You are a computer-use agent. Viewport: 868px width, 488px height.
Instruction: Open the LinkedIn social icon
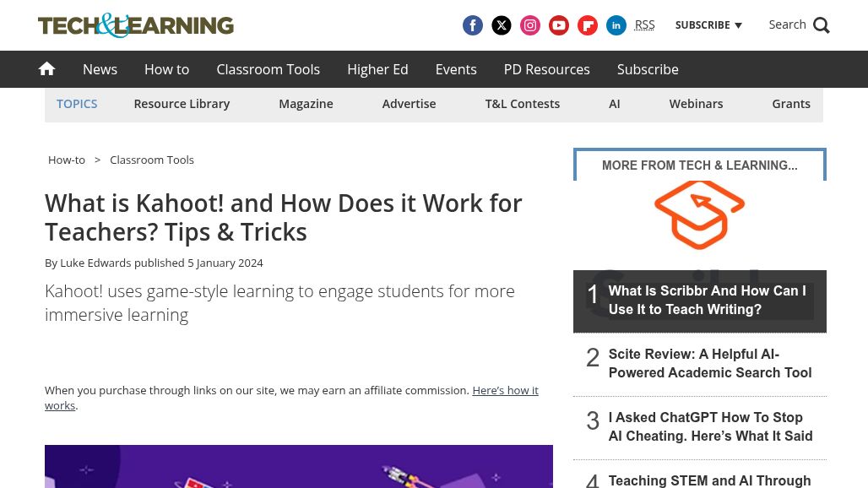[x=616, y=25]
